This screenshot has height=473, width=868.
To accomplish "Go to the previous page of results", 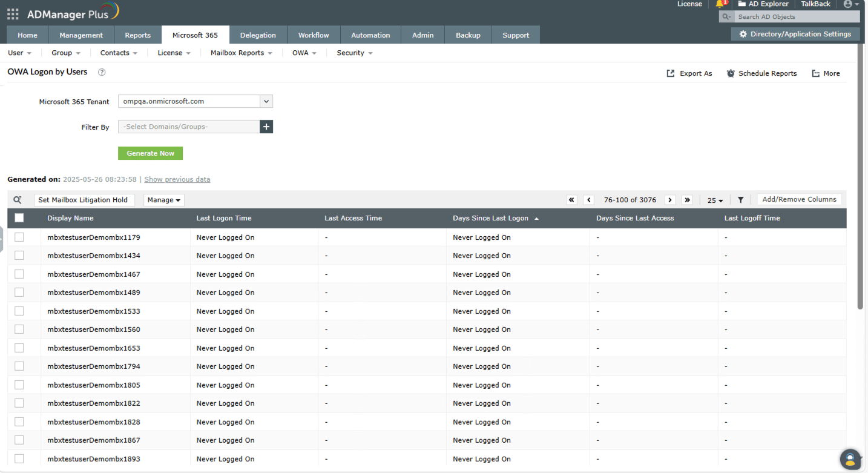I will [588, 200].
